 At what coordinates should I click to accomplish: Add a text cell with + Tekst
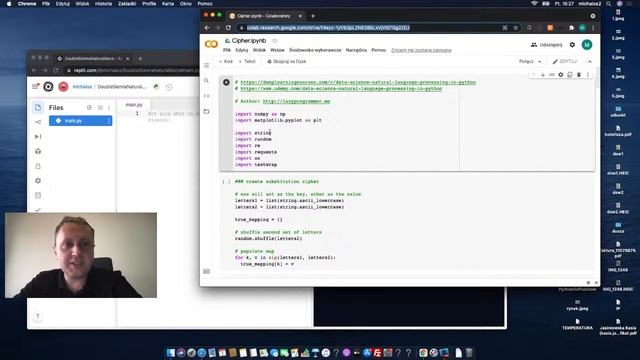click(247, 62)
